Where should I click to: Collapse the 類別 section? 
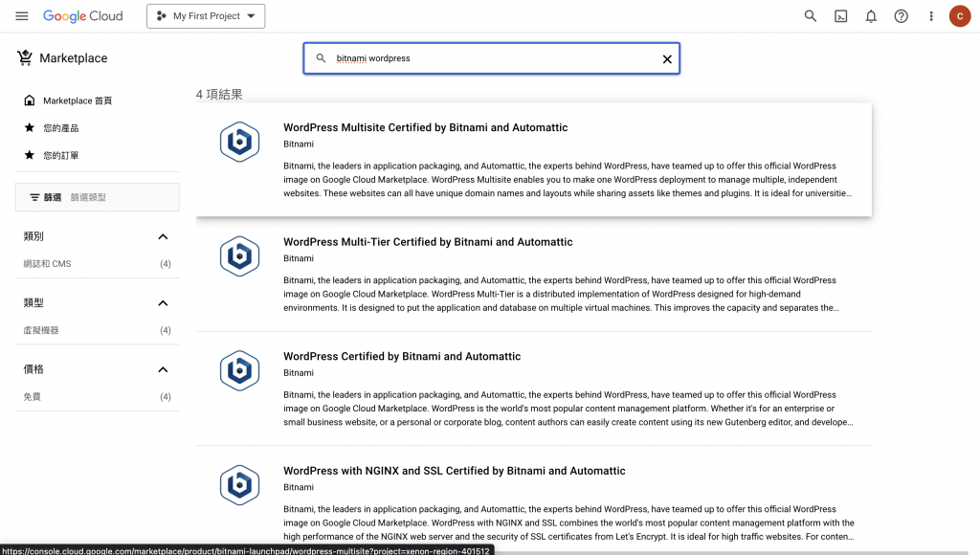tap(163, 237)
